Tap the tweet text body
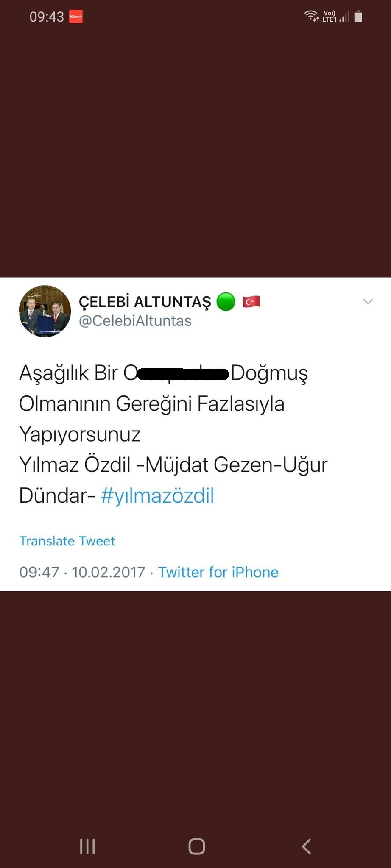Viewport: 391px width, 868px height. pyautogui.click(x=173, y=434)
